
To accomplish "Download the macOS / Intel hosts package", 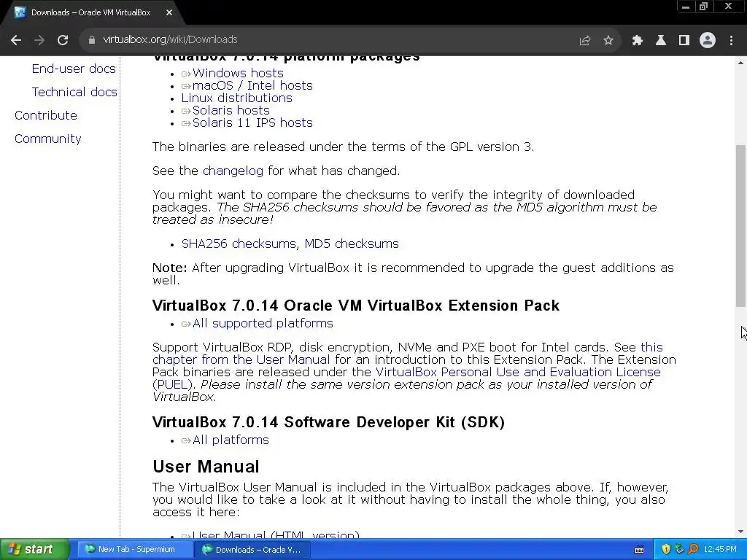I will click(252, 85).
